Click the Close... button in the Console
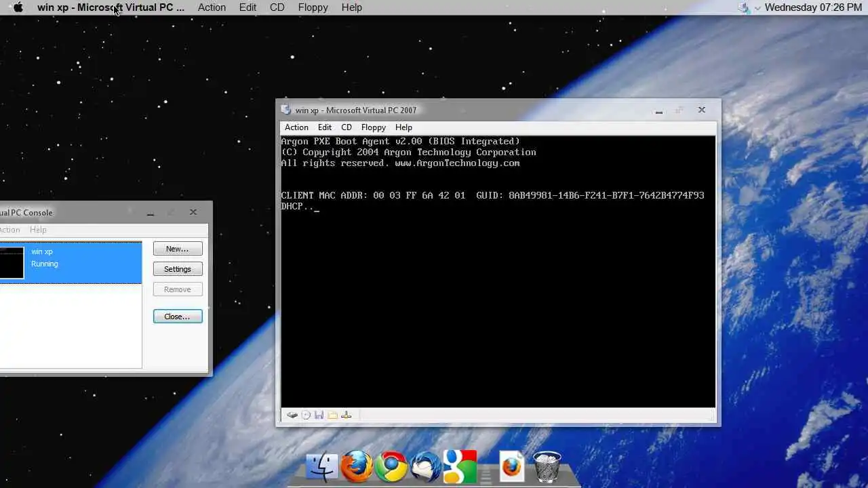This screenshot has width=868, height=488. pyautogui.click(x=178, y=317)
